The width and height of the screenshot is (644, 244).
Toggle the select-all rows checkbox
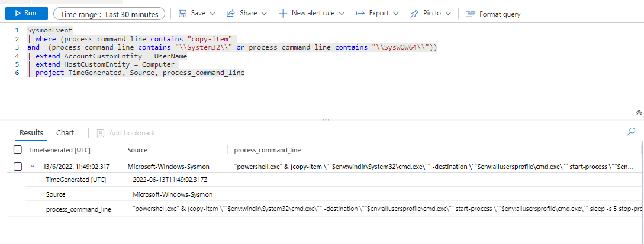18,150
